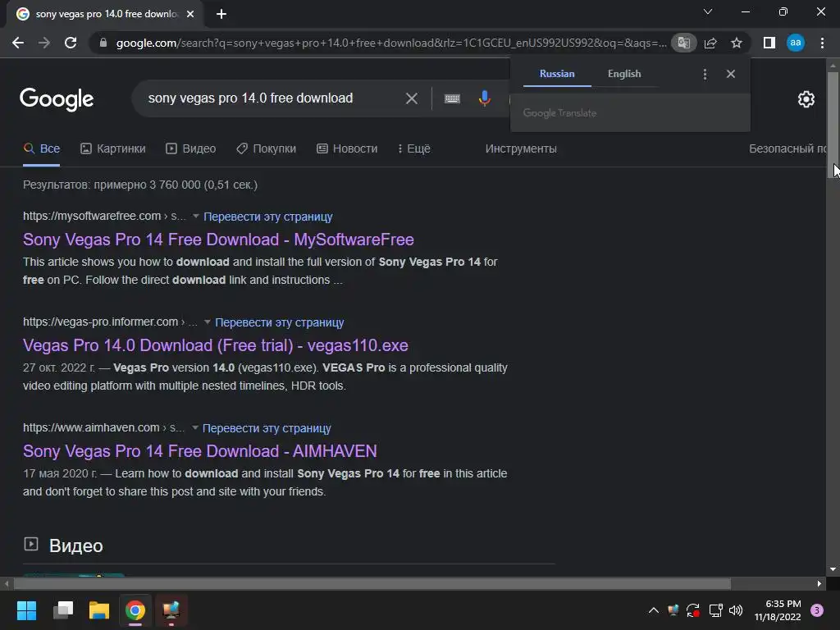The height and width of the screenshot is (630, 840).
Task: Open the clock showing 6:35 PM
Action: tap(778, 610)
